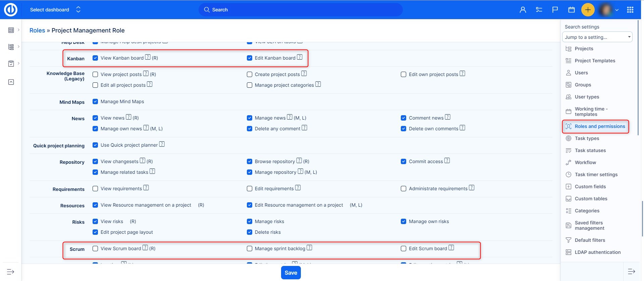
Task: Go to Workflow settings in sidebar
Action: coord(585,162)
